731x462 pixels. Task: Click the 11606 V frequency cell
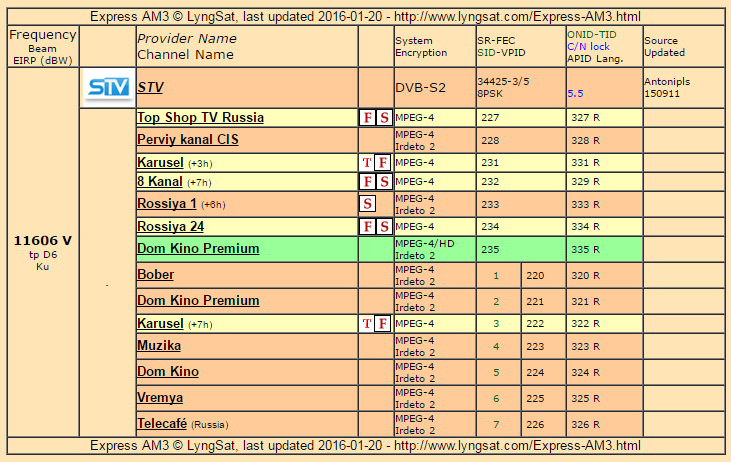(43, 252)
